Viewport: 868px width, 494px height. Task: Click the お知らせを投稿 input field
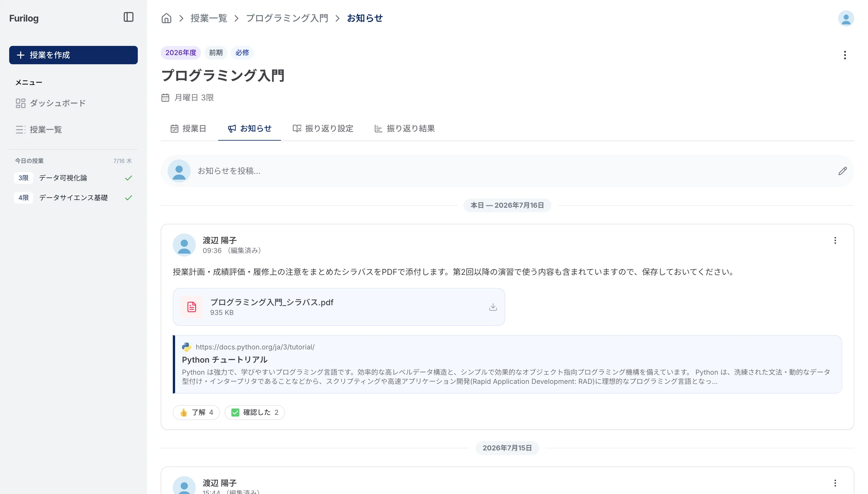[507, 171]
